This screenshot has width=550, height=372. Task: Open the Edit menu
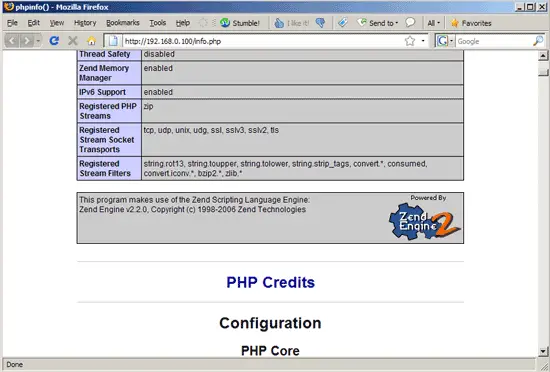pos(34,23)
